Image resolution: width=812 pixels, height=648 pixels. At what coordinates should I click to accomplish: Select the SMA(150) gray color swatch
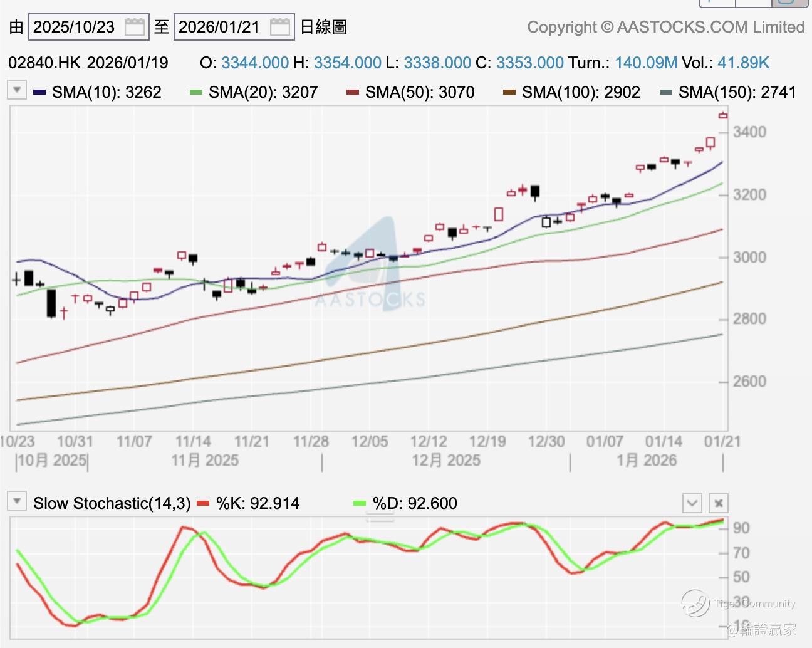666,93
